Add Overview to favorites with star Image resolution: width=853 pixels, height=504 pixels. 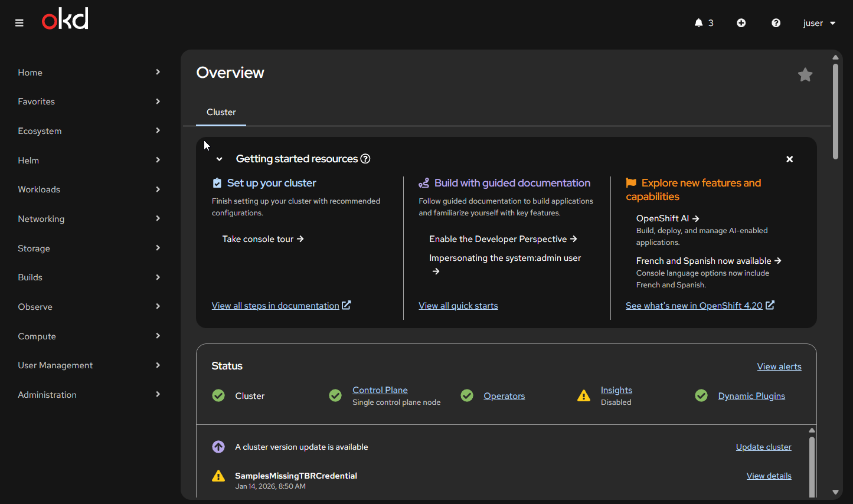coord(805,75)
